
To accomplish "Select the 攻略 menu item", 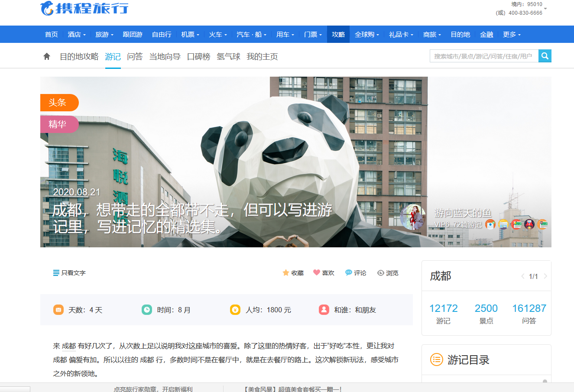I will tap(338, 34).
